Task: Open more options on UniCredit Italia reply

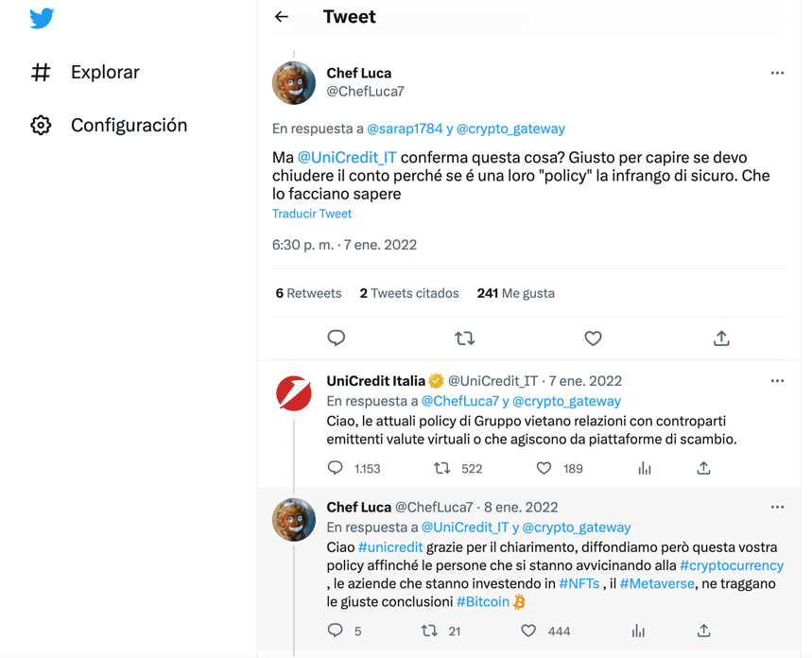Action: pos(777,381)
